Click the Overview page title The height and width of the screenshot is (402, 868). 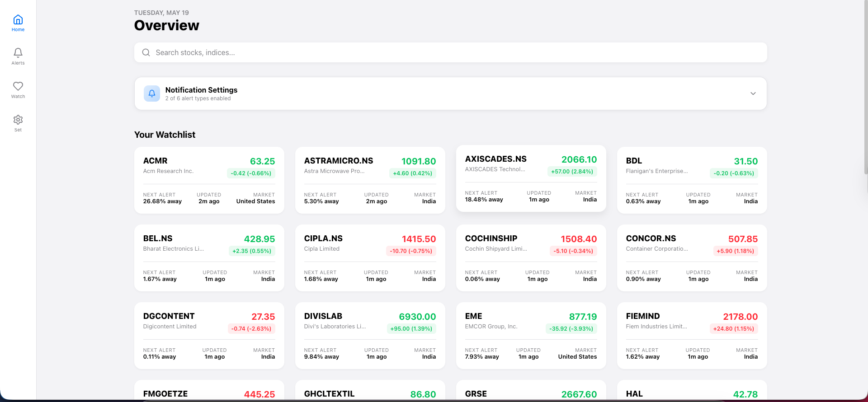coord(166,25)
